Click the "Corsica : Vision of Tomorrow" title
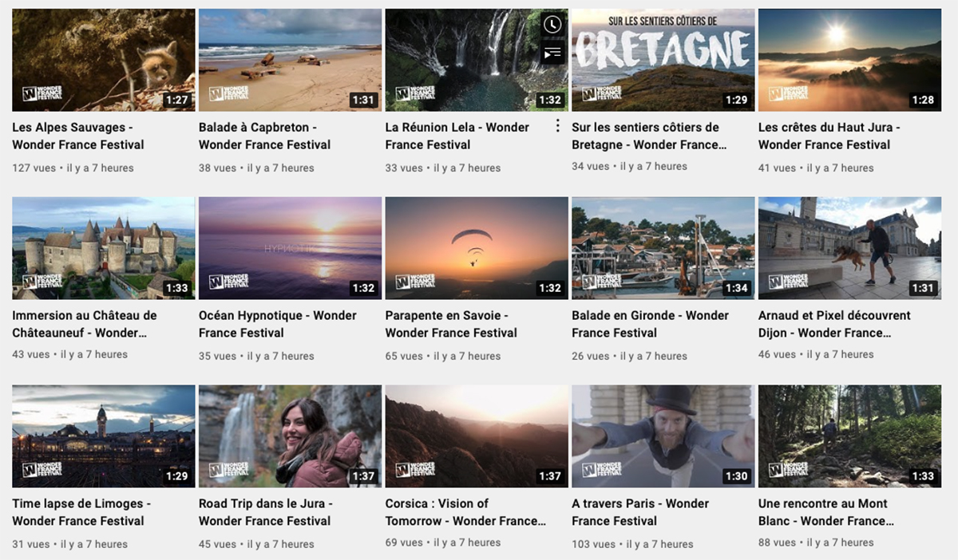Viewport: 958px width, 560px height. [465, 512]
